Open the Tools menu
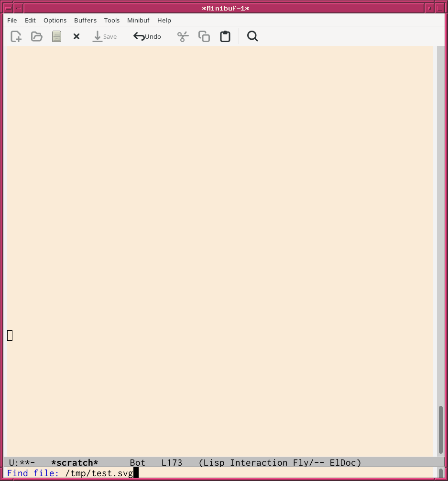 [x=111, y=20]
